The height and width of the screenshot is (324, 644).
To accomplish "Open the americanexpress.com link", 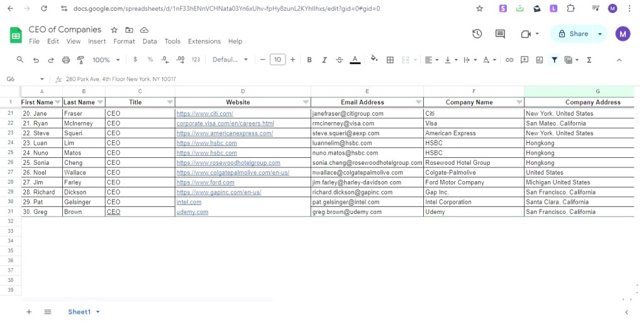I will click(225, 133).
